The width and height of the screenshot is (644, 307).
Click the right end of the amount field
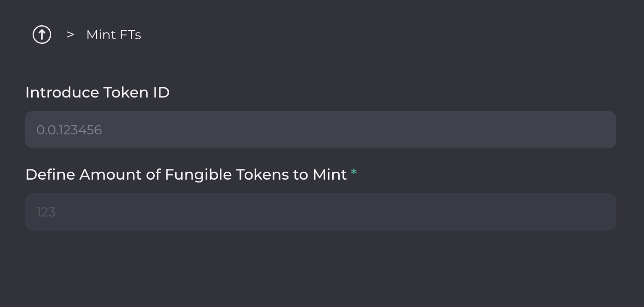pyautogui.click(x=601, y=212)
